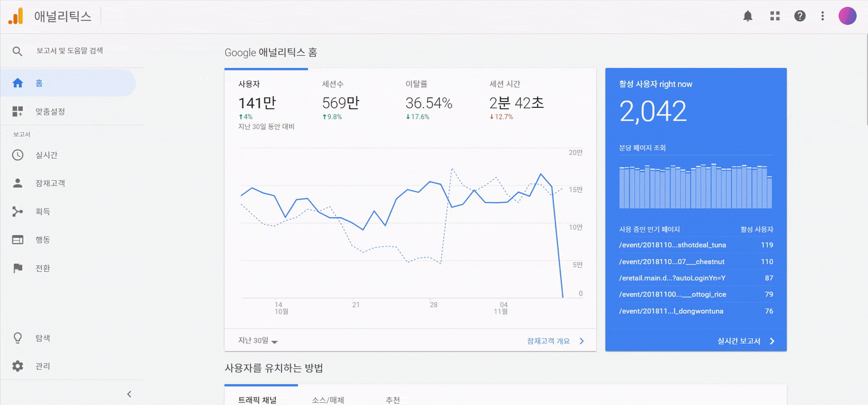
Task: Open the apps grid icon
Action: tap(775, 16)
